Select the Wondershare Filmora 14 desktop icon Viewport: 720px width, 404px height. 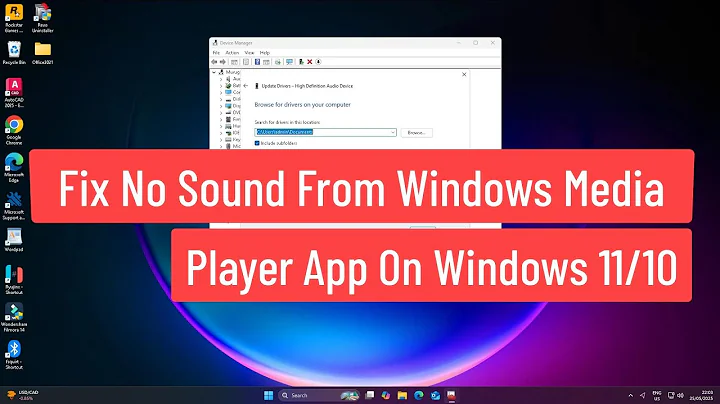pyautogui.click(x=14, y=317)
